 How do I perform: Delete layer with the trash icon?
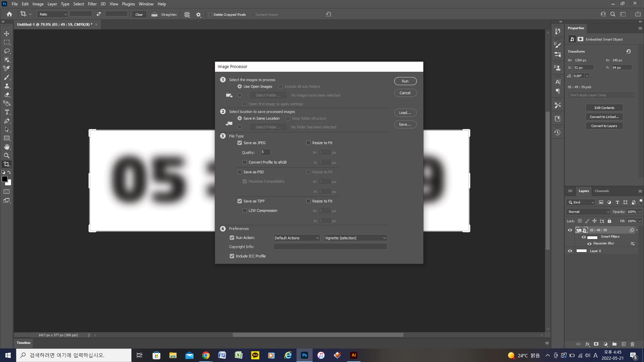(x=632, y=344)
